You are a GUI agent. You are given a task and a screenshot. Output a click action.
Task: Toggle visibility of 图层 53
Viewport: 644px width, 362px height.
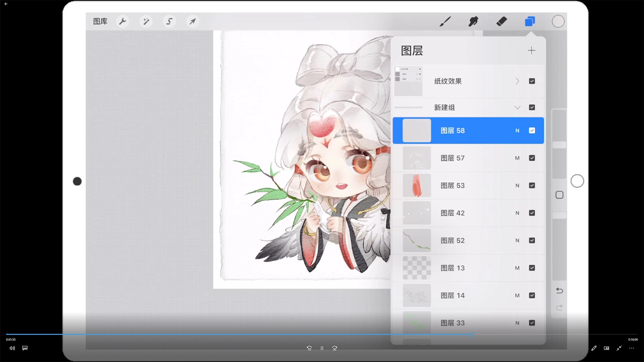(532, 185)
